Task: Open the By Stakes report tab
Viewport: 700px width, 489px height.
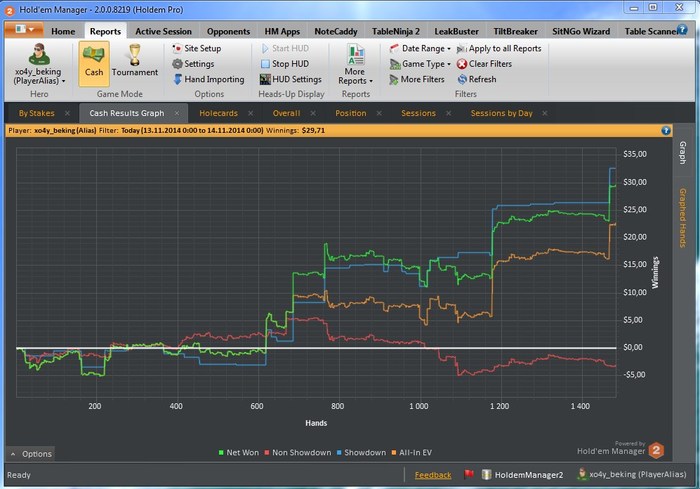Action: click(37, 113)
